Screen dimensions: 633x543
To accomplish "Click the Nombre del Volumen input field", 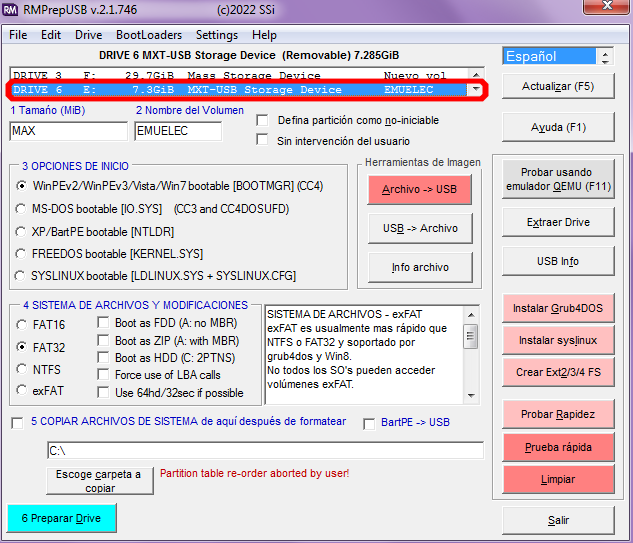I will click(x=178, y=131).
